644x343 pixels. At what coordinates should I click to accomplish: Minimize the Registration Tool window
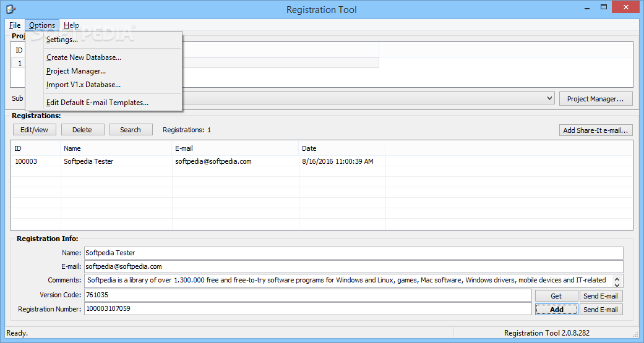tap(586, 7)
